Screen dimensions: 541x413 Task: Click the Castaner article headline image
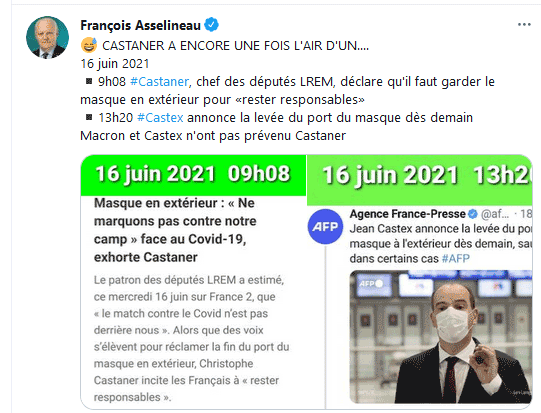click(175, 230)
